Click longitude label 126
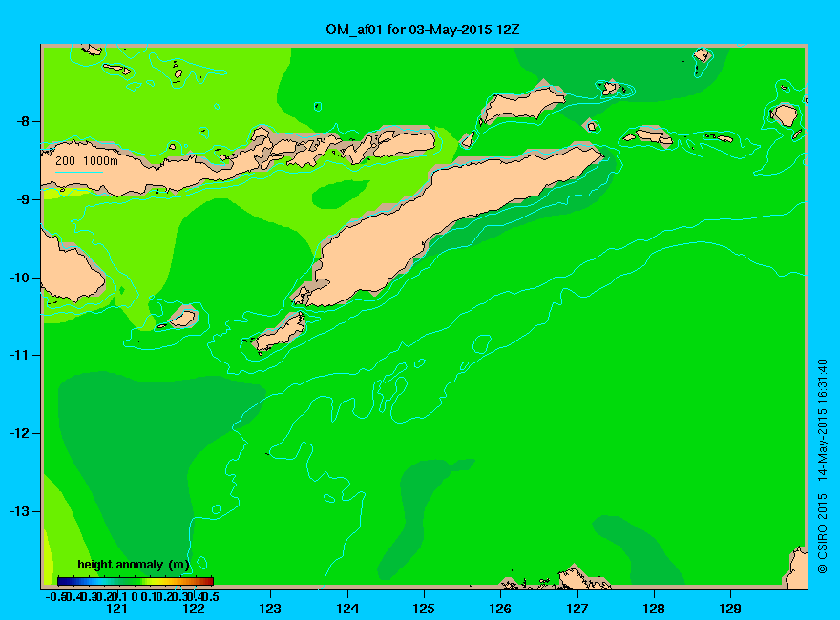This screenshot has width=840, height=620. coord(500,609)
